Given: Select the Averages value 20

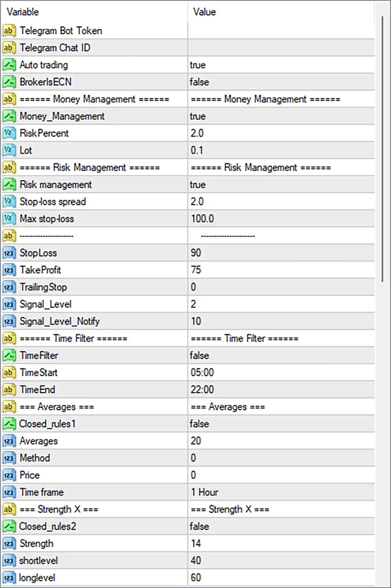Looking at the screenshot, I should coord(196,441).
